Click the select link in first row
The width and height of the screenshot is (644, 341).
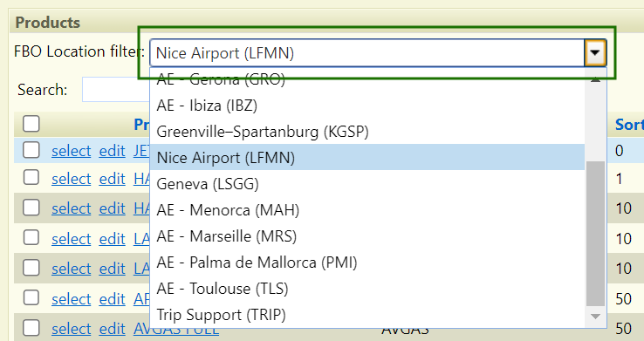click(71, 151)
